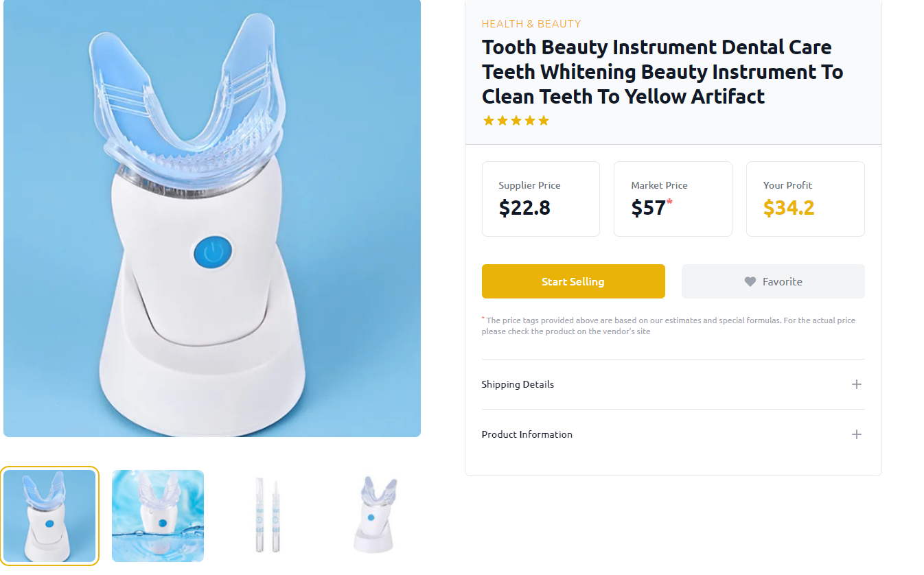Screen dimensions: 924x575
Task: Expand Product Information with plus icon
Action: click(x=856, y=434)
